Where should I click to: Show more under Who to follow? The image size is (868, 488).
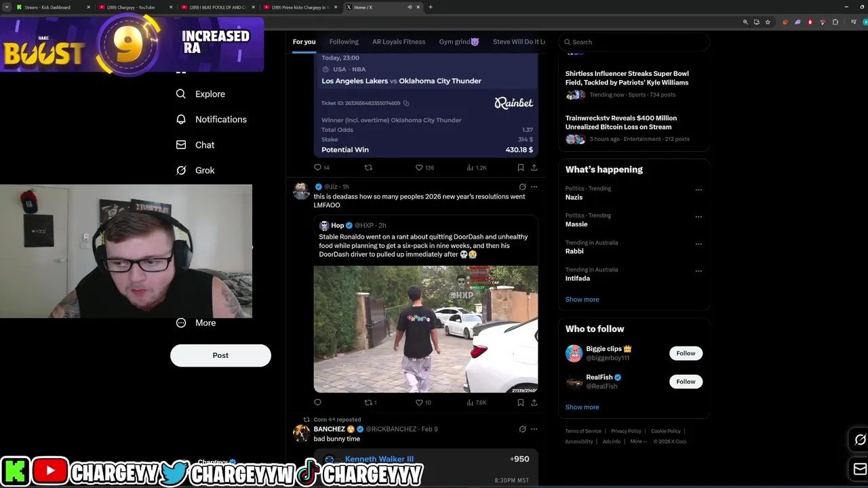tap(582, 407)
